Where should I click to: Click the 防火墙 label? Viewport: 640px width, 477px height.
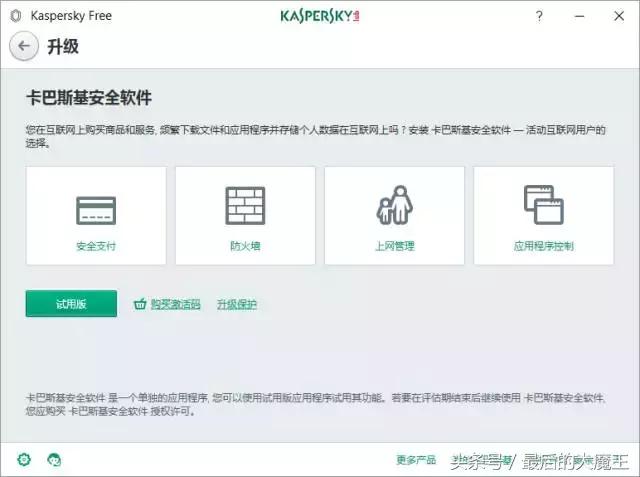click(x=245, y=246)
